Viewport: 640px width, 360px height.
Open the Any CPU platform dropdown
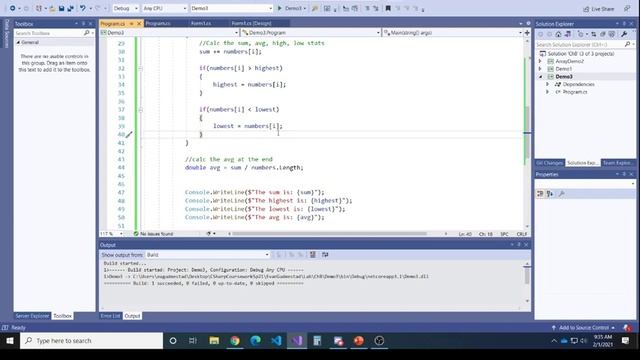164,8
